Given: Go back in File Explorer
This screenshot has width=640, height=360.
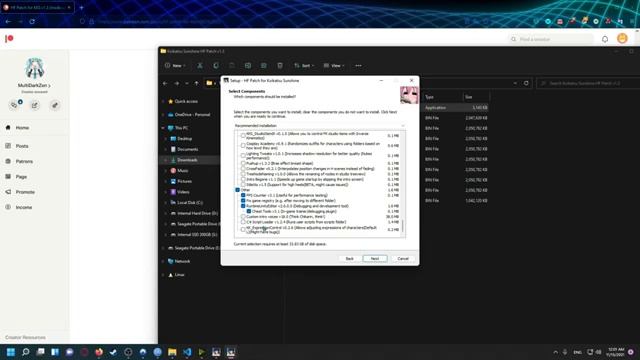Looking at the screenshot, I should [x=165, y=83].
